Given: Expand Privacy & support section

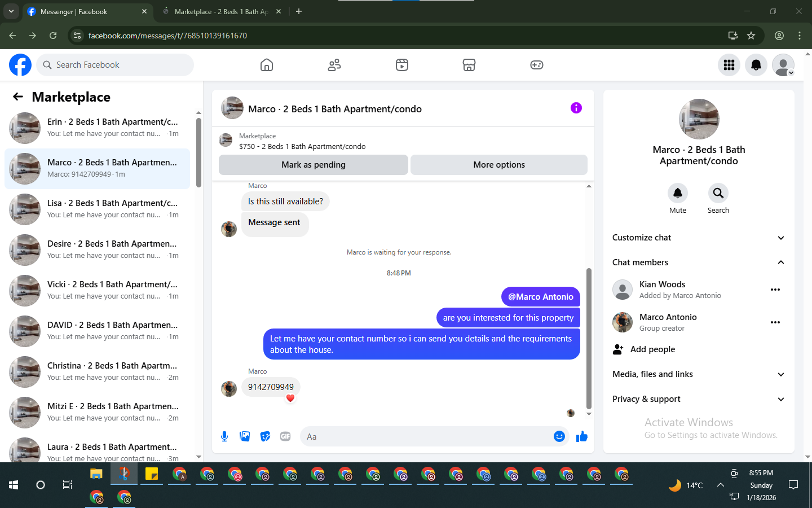Looking at the screenshot, I should (x=699, y=399).
